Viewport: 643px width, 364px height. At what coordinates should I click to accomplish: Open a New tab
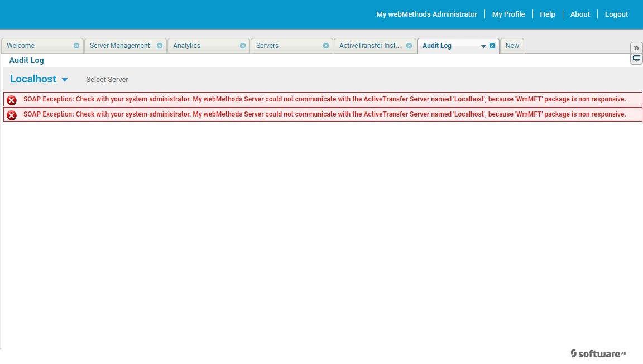512,46
